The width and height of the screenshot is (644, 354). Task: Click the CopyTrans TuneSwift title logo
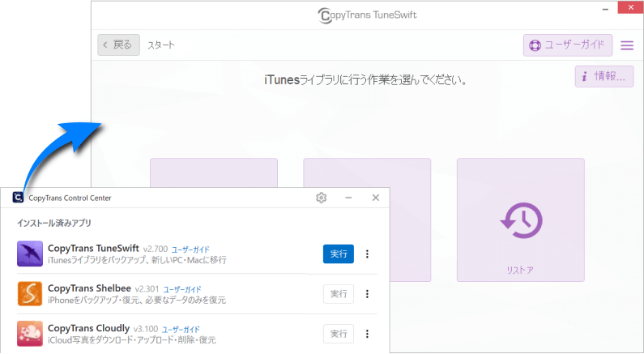pos(367,15)
